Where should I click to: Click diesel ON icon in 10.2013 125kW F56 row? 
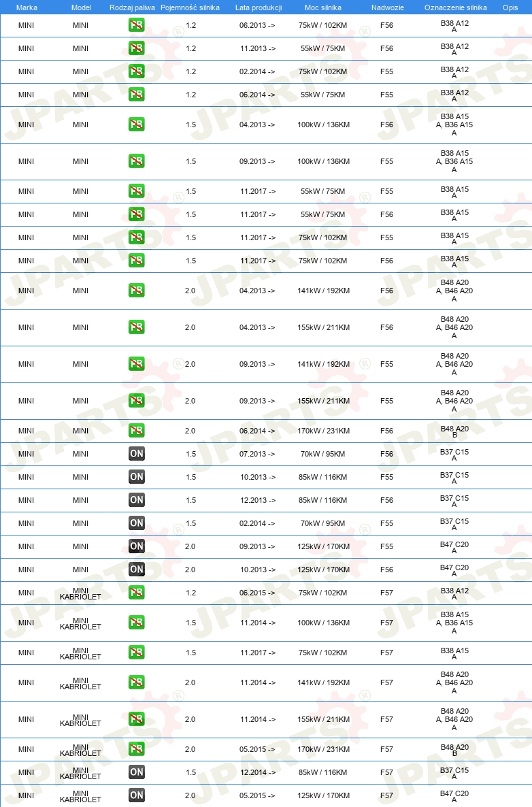point(136,570)
